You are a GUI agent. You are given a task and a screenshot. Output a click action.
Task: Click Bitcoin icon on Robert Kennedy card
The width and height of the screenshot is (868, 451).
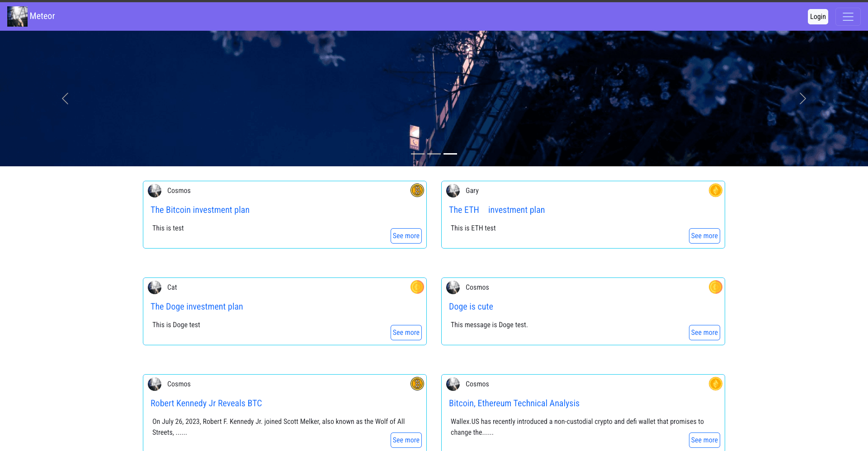pyautogui.click(x=417, y=384)
